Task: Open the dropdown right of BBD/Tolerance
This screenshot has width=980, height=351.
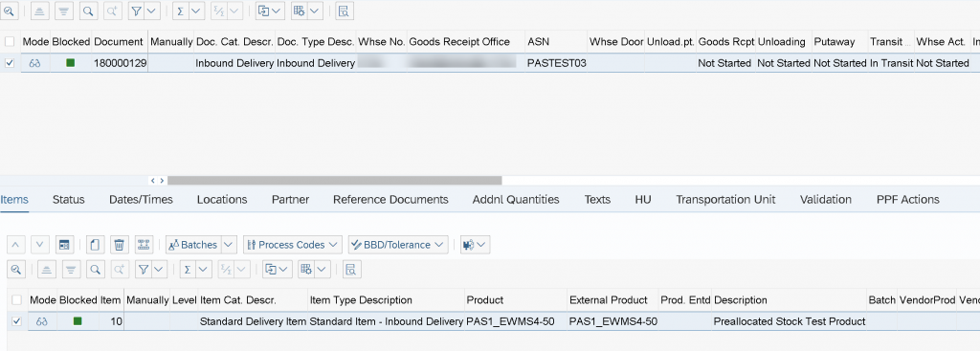Action: [475, 245]
